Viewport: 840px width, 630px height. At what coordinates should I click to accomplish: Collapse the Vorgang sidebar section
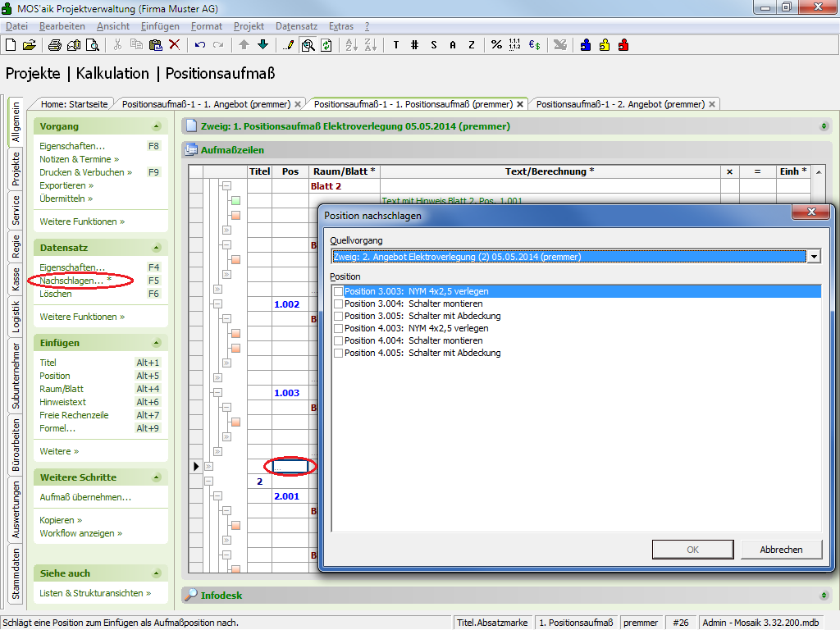[x=156, y=126]
